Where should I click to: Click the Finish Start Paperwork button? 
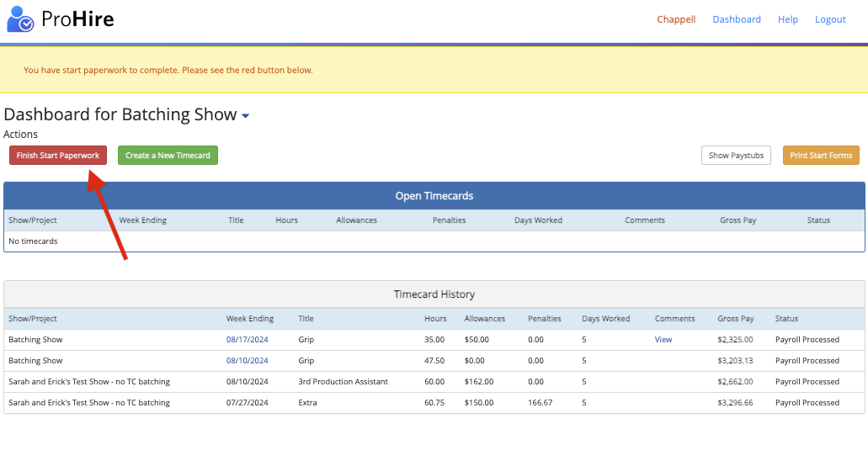pyautogui.click(x=57, y=156)
